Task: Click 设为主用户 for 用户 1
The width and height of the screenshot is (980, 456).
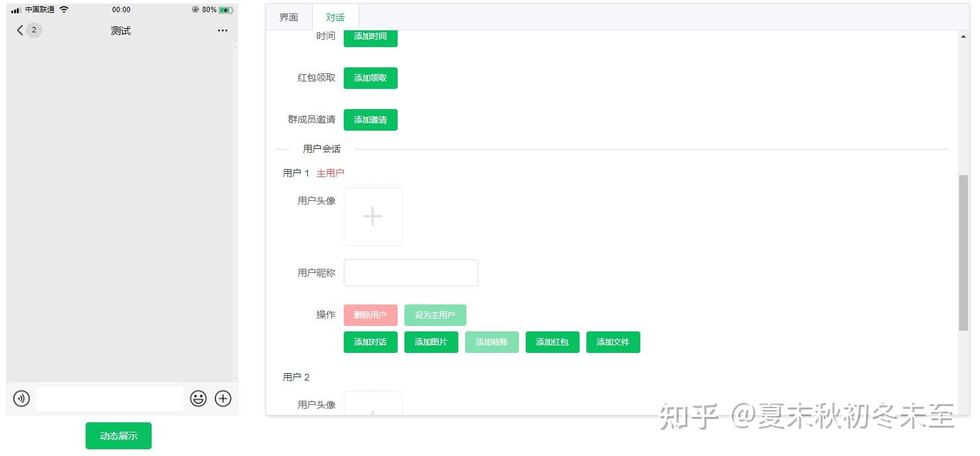Action: tap(435, 315)
